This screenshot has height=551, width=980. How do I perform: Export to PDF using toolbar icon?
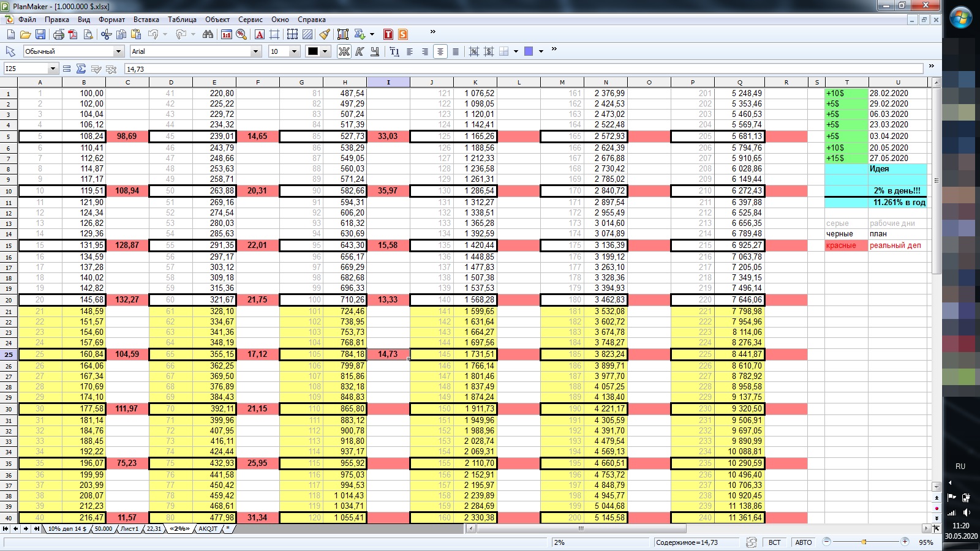73,35
